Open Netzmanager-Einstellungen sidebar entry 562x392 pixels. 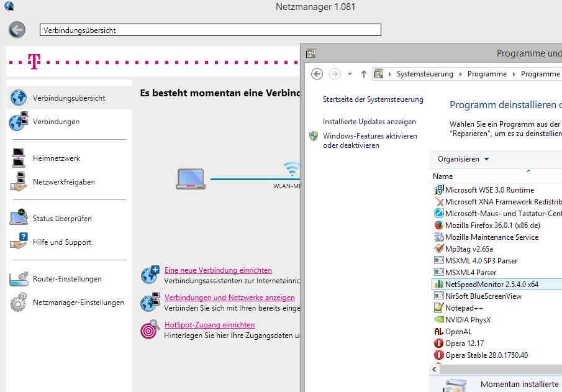pyautogui.click(x=78, y=303)
